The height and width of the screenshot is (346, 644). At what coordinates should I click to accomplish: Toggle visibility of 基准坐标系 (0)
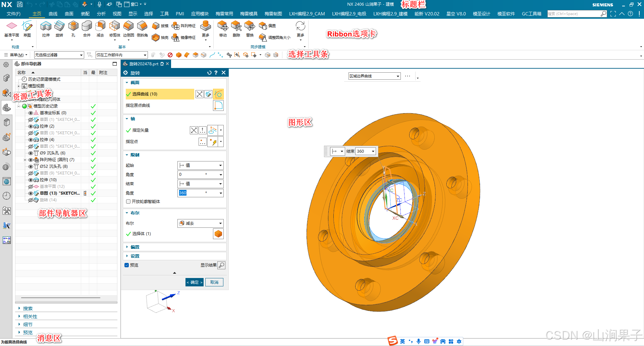tap(31, 113)
